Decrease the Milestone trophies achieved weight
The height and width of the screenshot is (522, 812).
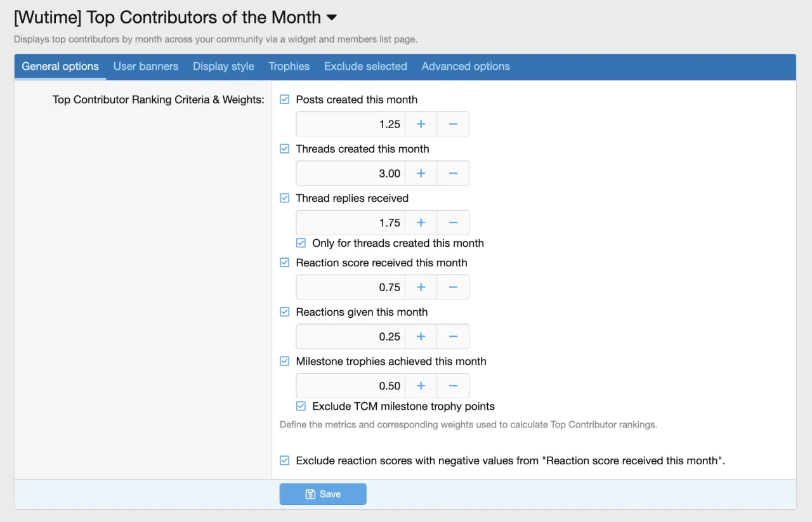click(453, 386)
